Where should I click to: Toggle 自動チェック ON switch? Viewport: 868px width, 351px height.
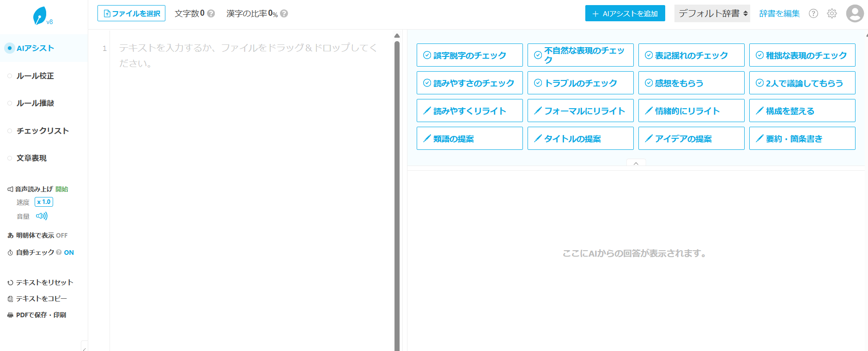tap(69, 252)
